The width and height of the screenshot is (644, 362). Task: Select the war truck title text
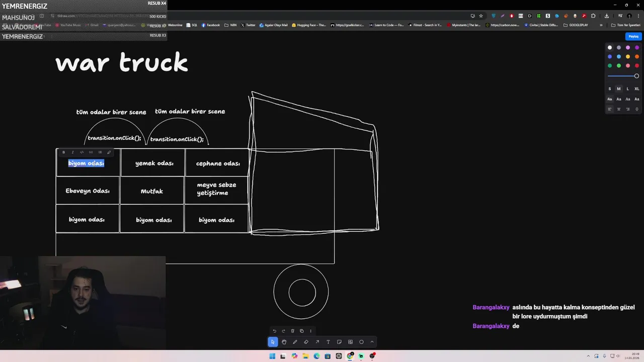coord(122,63)
